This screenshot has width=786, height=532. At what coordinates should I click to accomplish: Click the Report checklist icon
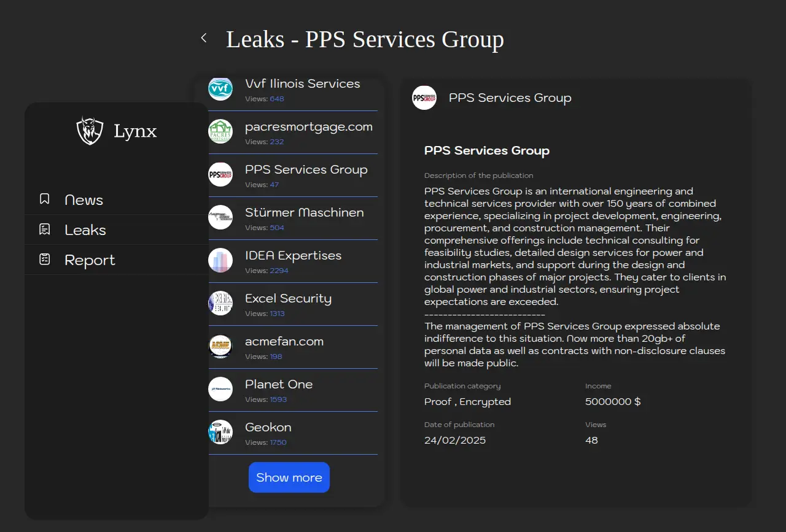tap(44, 260)
